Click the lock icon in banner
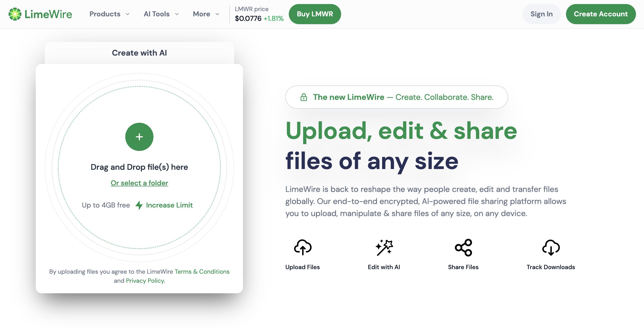 (x=304, y=97)
